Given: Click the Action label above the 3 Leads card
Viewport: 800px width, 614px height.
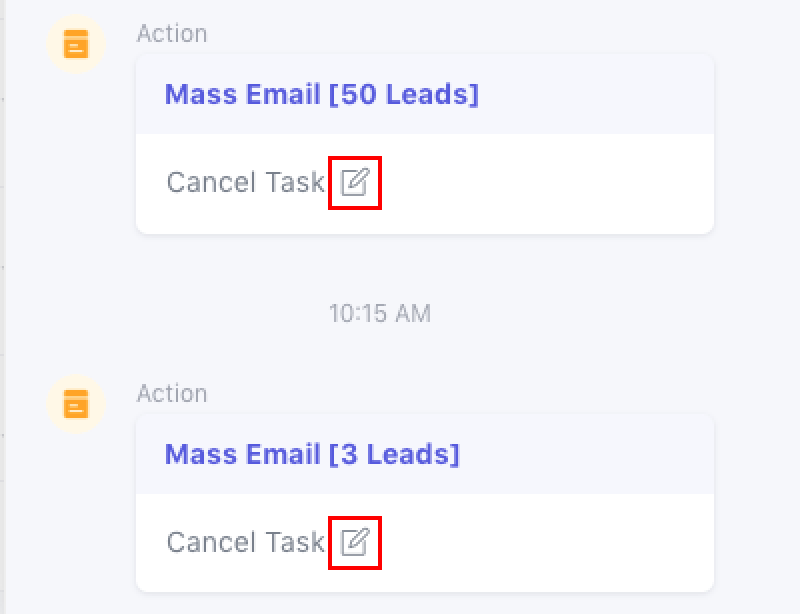Looking at the screenshot, I should (x=172, y=393).
